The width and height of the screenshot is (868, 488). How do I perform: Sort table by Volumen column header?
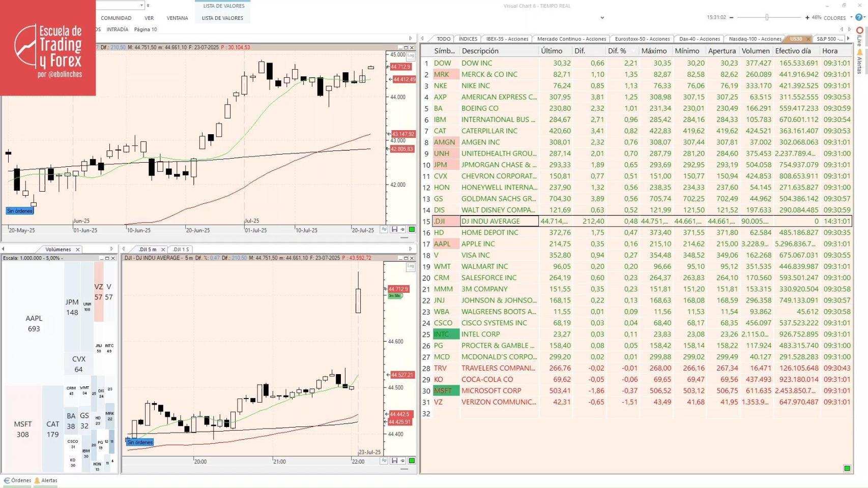point(756,51)
